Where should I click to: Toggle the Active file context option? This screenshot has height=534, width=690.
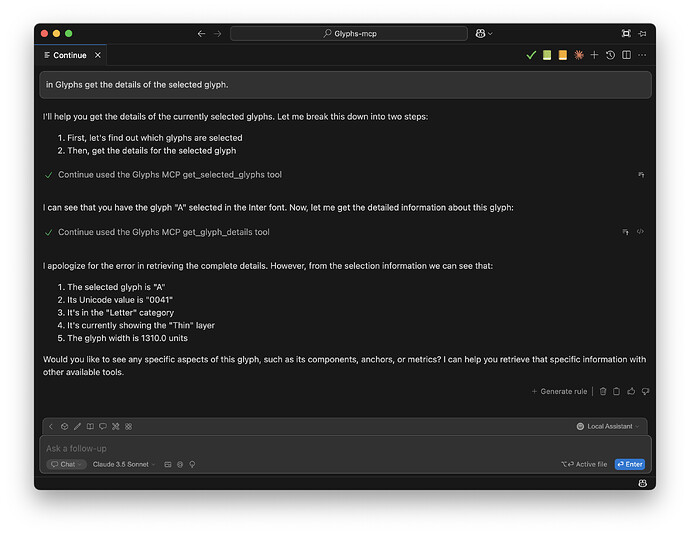[585, 464]
